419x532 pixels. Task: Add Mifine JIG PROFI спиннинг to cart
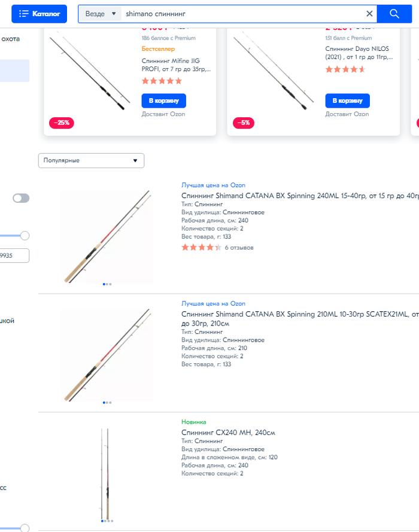163,101
